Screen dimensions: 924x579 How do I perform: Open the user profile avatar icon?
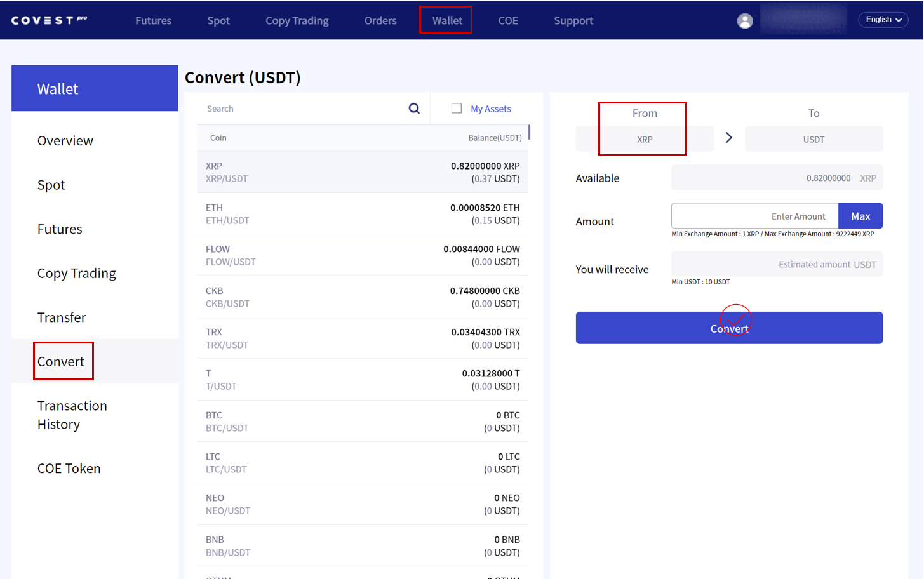(745, 21)
